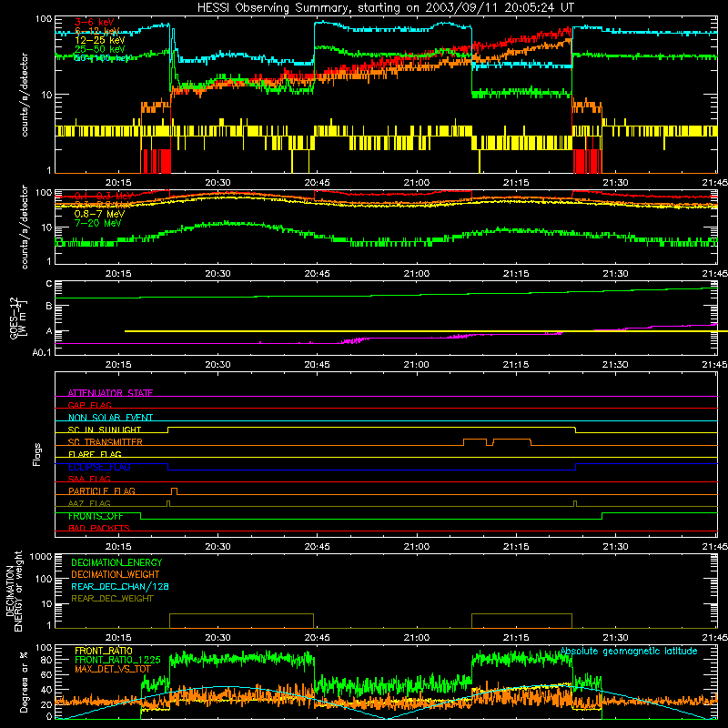This screenshot has height=728, width=728.
Task: Select the yellow FRONT_RATIO legend label
Action: pyautogui.click(x=104, y=651)
